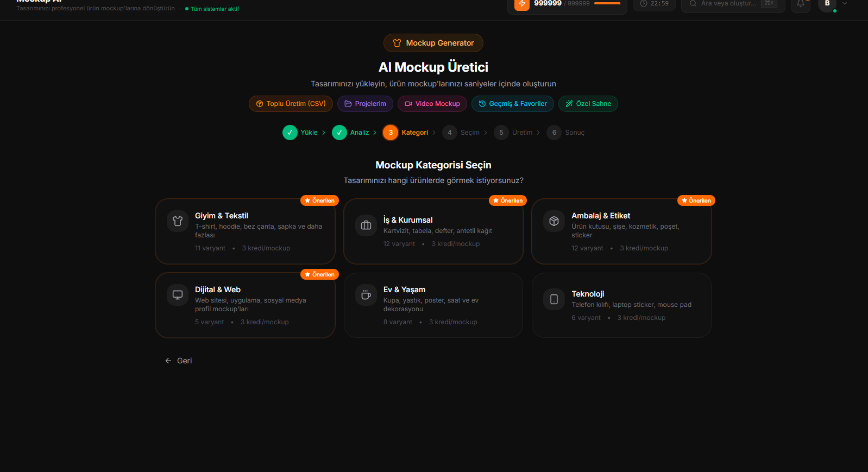
Task: Open Özel Sahne
Action: click(x=588, y=104)
